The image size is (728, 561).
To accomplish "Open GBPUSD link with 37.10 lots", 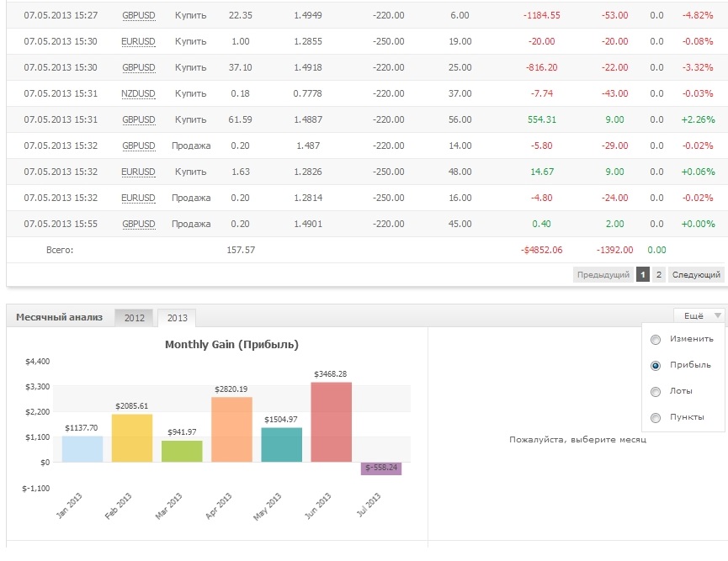I will click(138, 67).
